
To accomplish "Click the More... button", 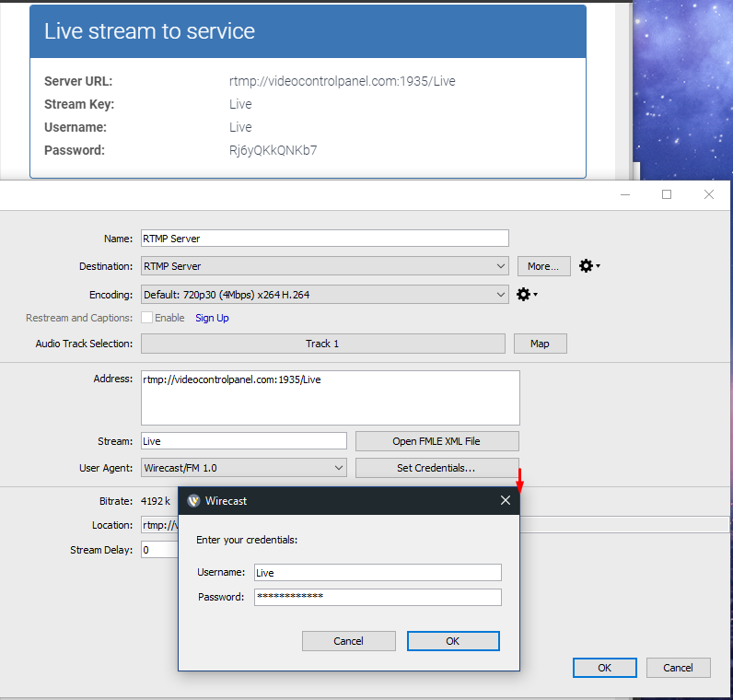I will [x=543, y=266].
